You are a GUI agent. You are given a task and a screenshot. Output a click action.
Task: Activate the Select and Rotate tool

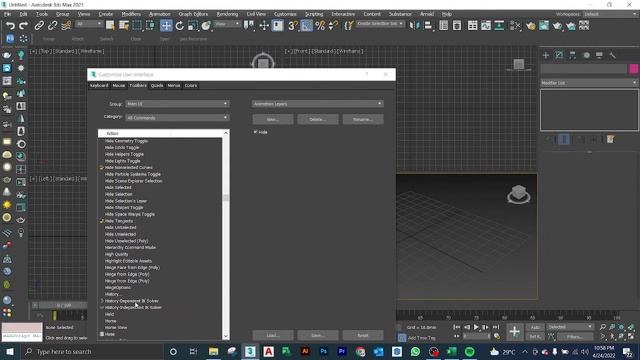[180, 26]
